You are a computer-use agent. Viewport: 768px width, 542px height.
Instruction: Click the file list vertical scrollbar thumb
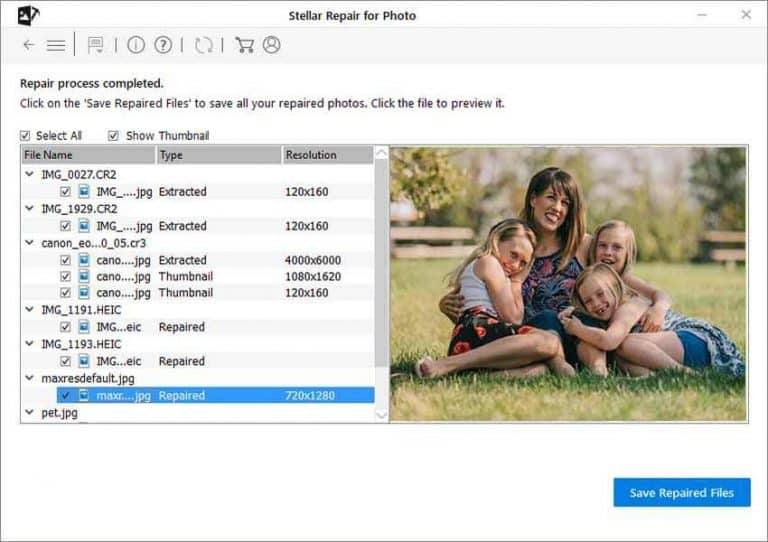tap(381, 263)
